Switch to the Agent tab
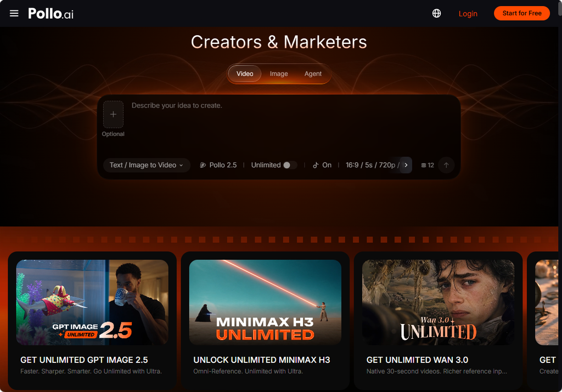 (313, 73)
